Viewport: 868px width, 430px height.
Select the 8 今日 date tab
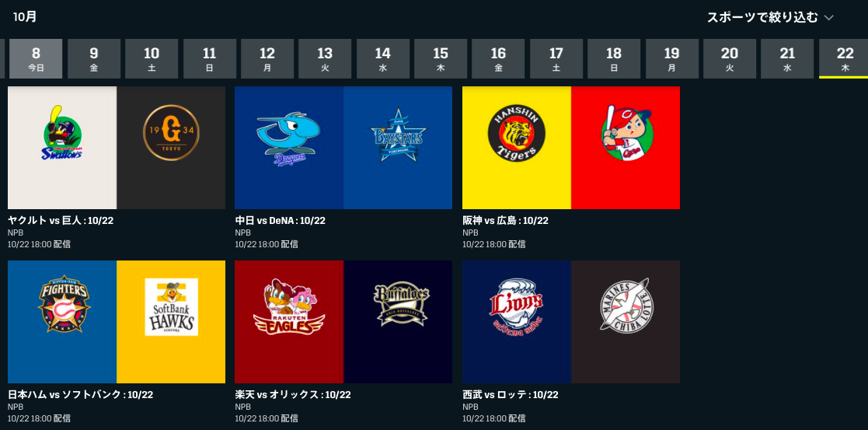click(36, 59)
